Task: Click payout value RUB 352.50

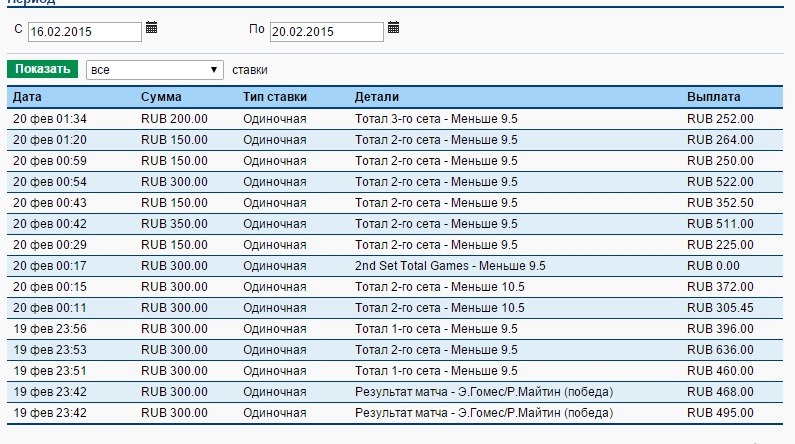Action: click(720, 203)
